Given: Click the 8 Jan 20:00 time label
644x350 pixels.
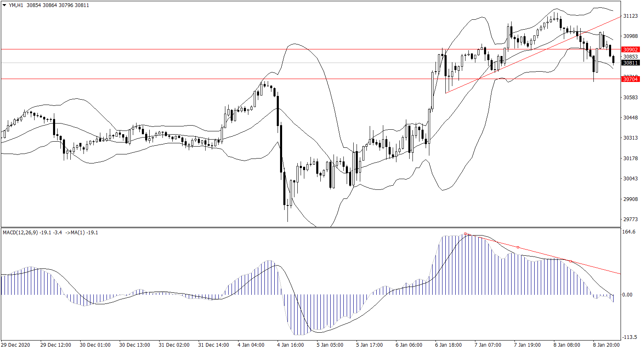Looking at the screenshot, I should [606, 345].
